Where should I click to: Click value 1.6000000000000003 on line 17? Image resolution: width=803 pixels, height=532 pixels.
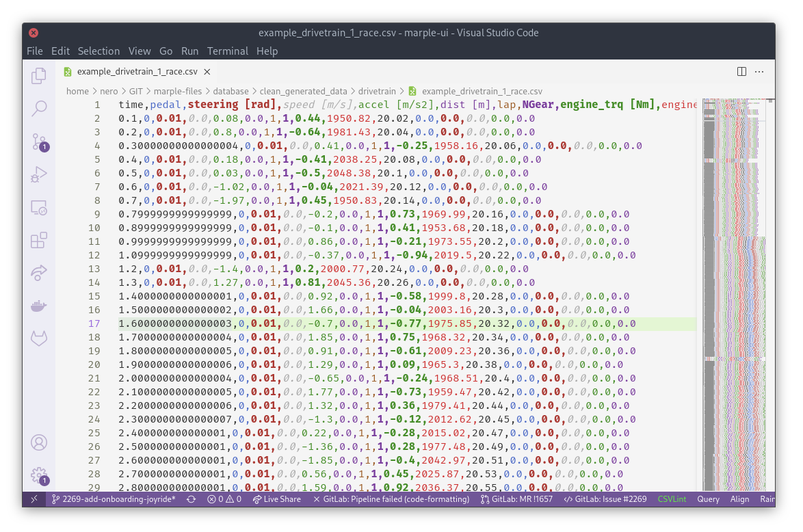pos(175,323)
